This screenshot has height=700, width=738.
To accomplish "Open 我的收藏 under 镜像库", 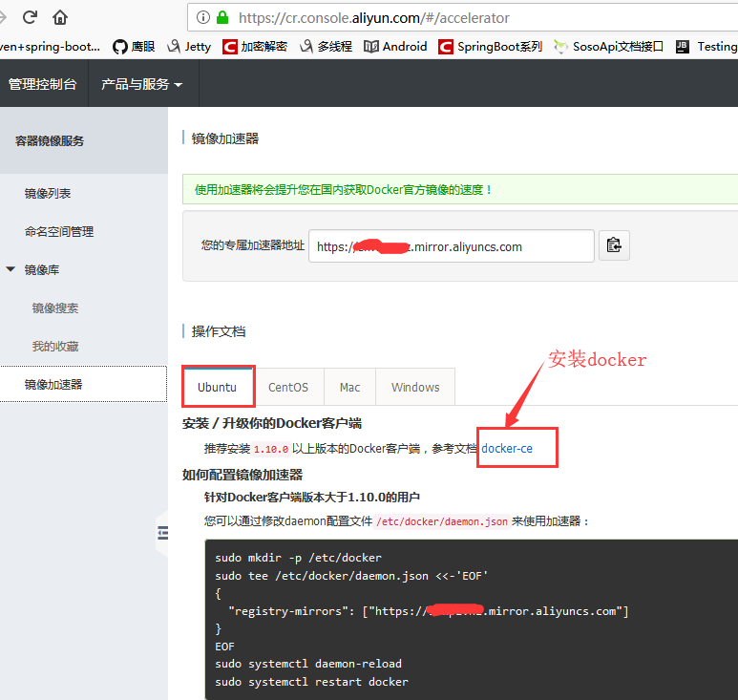I will 55,346.
